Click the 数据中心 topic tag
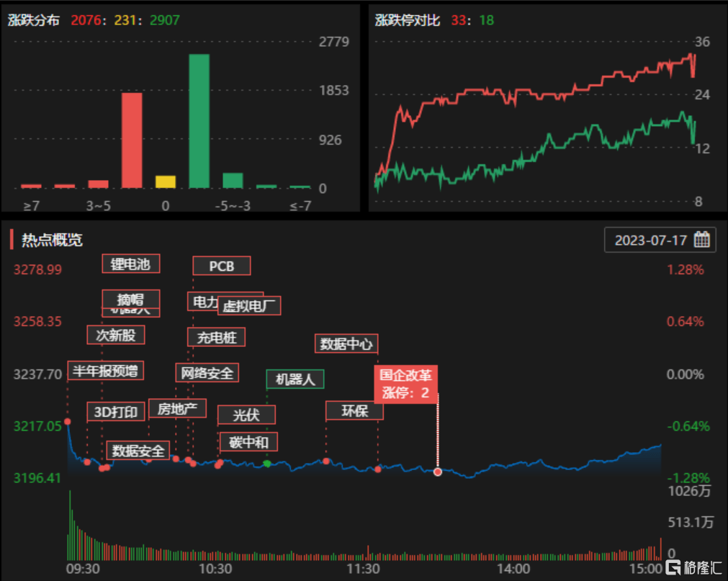728x581 pixels. (346, 343)
